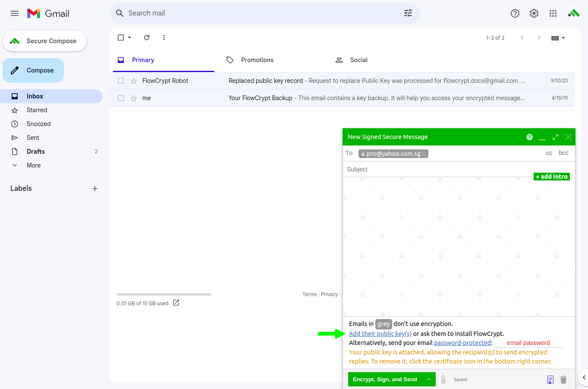This screenshot has width=588, height=389.
Task: Click the password-protected link
Action: 462,343
